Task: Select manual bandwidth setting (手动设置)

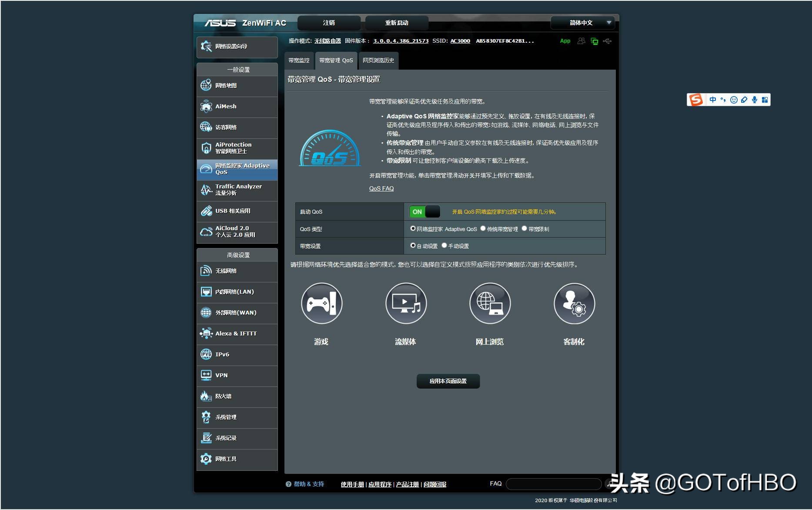Action: (x=444, y=245)
